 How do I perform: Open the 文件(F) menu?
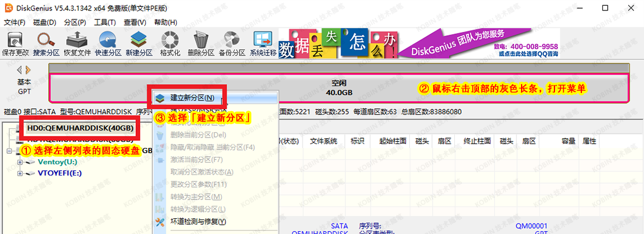(x=15, y=22)
